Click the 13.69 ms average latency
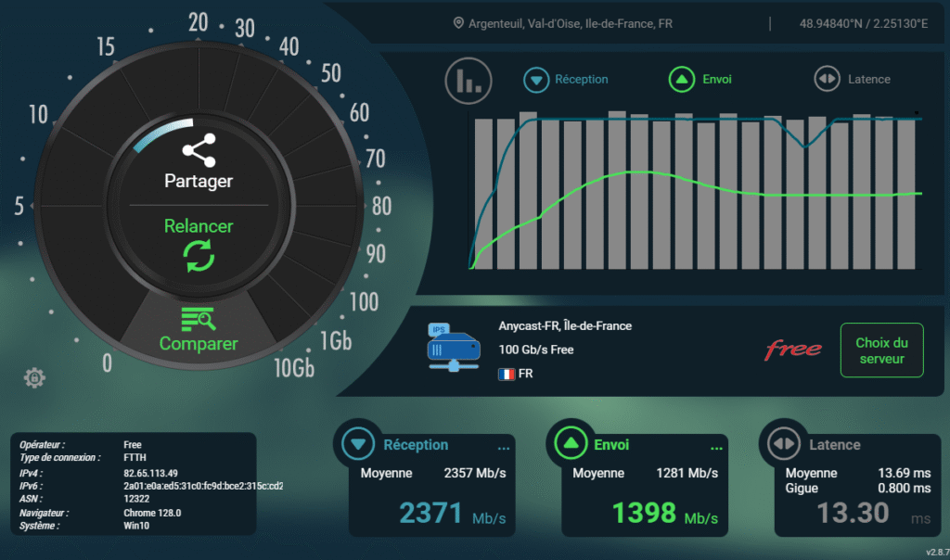 pos(904,474)
